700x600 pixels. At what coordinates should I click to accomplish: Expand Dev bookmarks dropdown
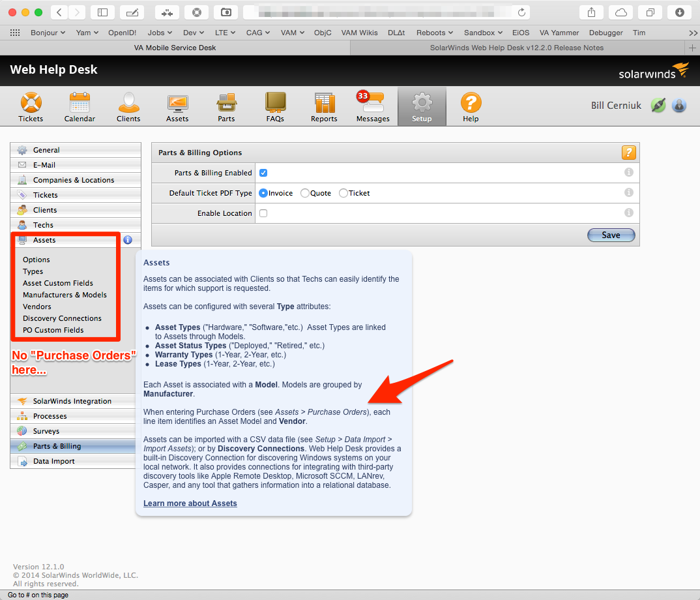194,33
